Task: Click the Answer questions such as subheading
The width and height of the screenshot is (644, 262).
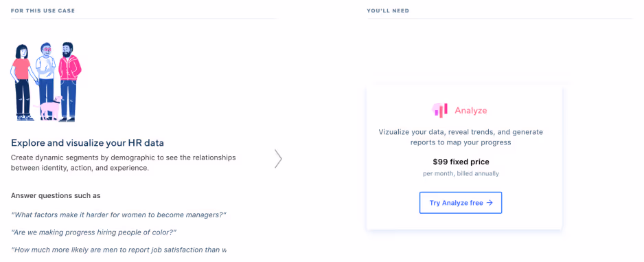Action: (56, 196)
